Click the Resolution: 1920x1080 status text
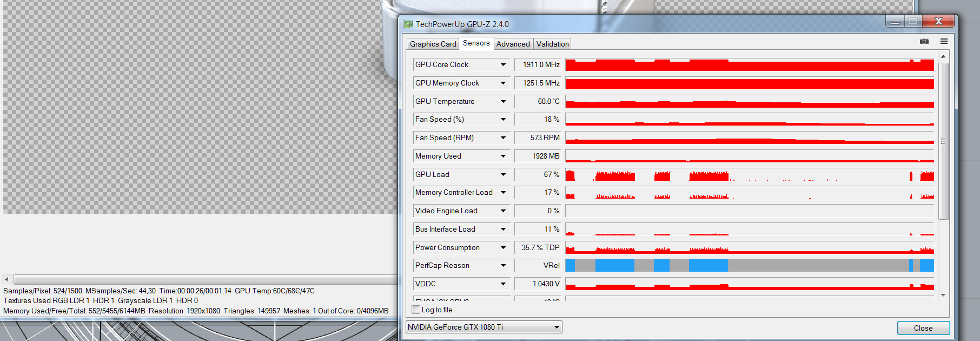Image resolution: width=980 pixels, height=341 pixels. (x=184, y=311)
